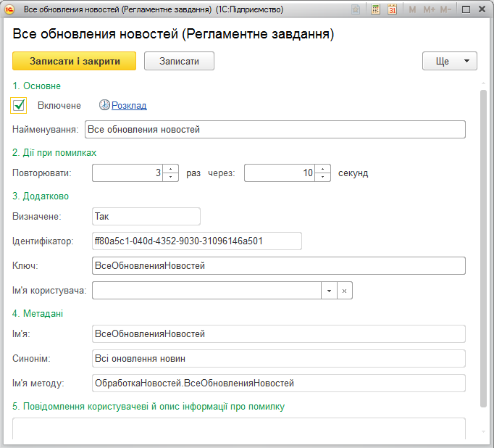
Task: Open the Розклад schedule link
Action: 129,105
